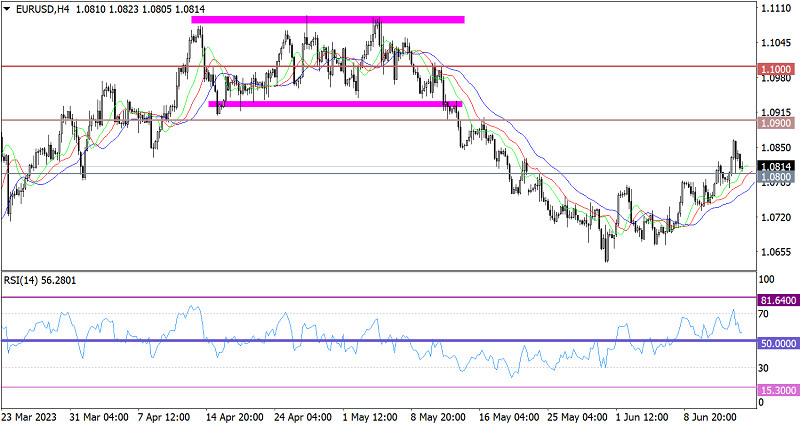Click the purple 81.6400 RSI level tag
The height and width of the screenshot is (426, 800).
pyautogui.click(x=776, y=298)
